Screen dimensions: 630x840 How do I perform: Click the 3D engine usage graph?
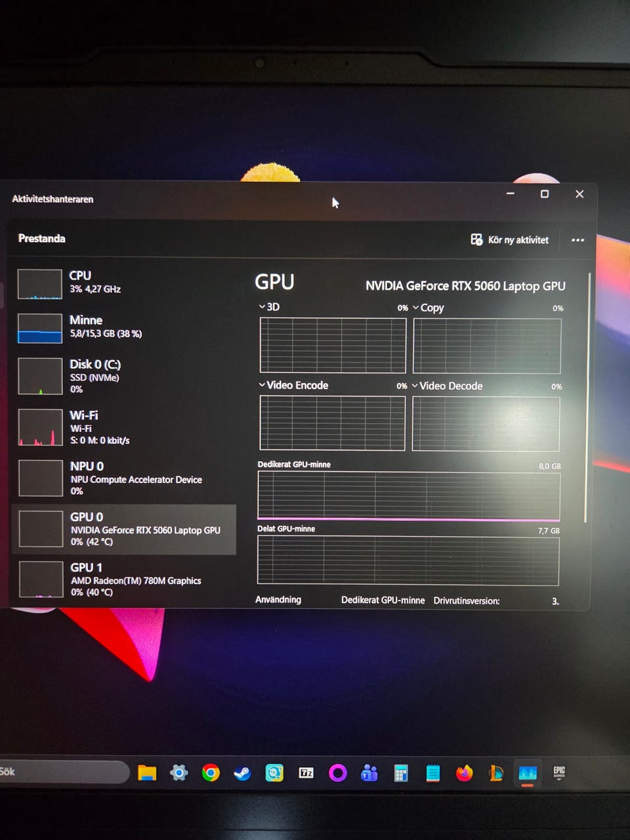click(333, 345)
